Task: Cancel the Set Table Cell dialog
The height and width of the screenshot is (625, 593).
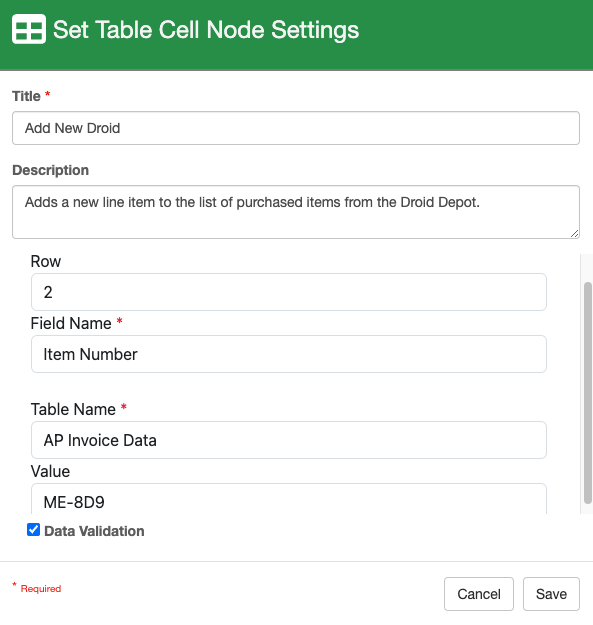Action: (479, 594)
